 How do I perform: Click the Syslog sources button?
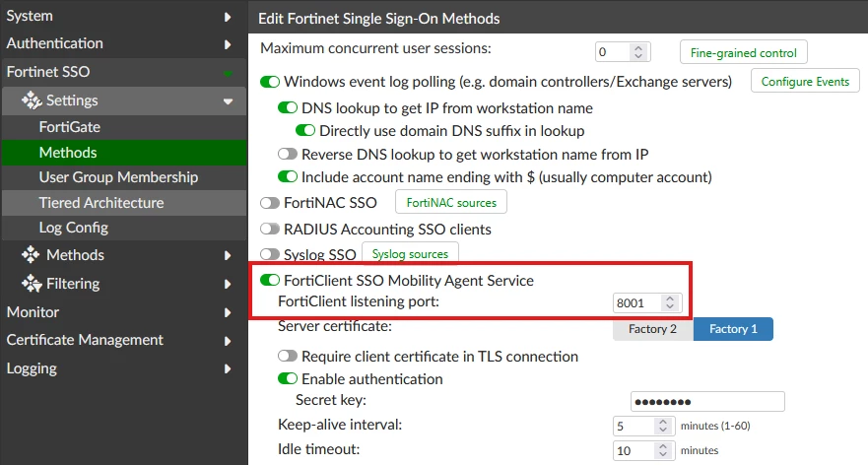[x=410, y=253]
